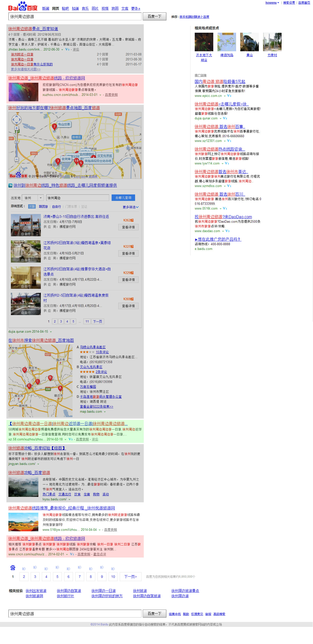Click map marker 3 beside 云龙湖
The height and width of the screenshot is (644, 313).
pyautogui.click(x=58, y=161)
